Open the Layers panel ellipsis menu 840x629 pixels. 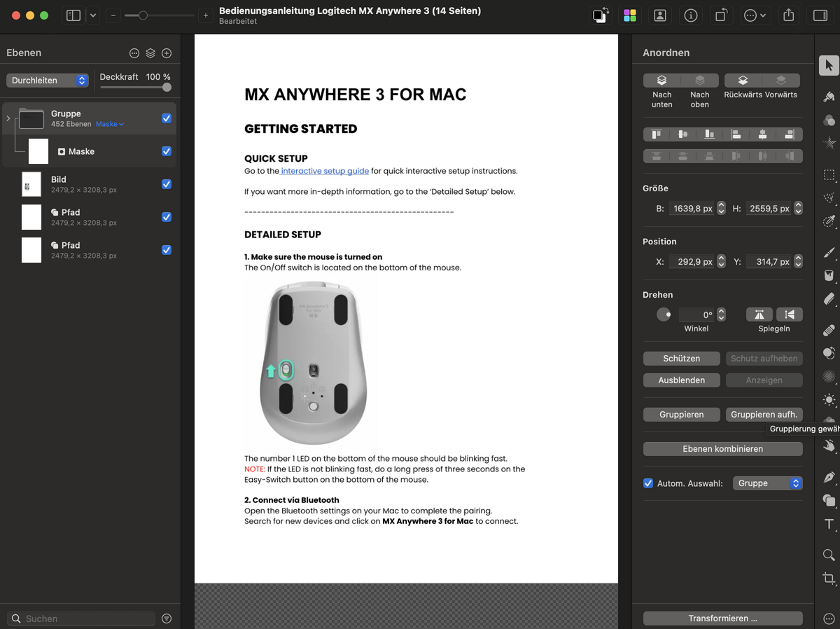[134, 53]
